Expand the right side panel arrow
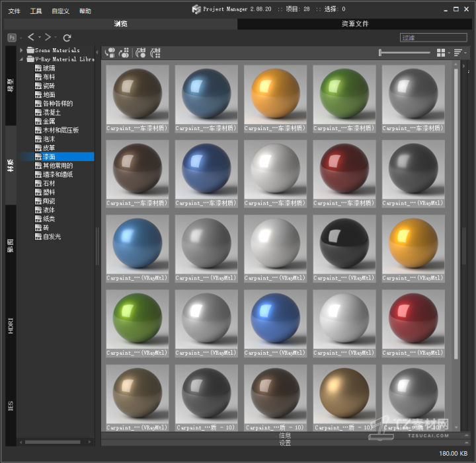Viewport: 476px width, 463px height. pyautogui.click(x=463, y=65)
